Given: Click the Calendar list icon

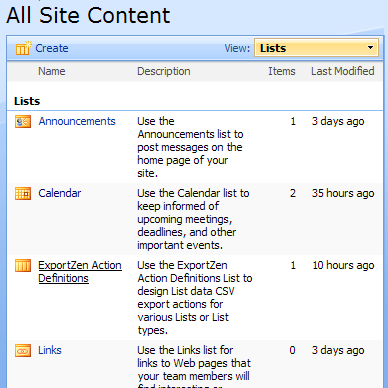Looking at the screenshot, I should tap(23, 194).
